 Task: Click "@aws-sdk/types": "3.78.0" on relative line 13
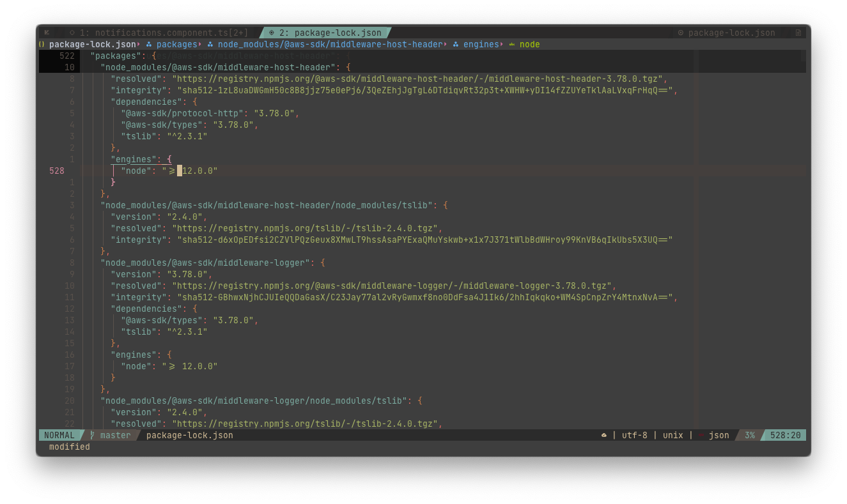click(x=189, y=320)
